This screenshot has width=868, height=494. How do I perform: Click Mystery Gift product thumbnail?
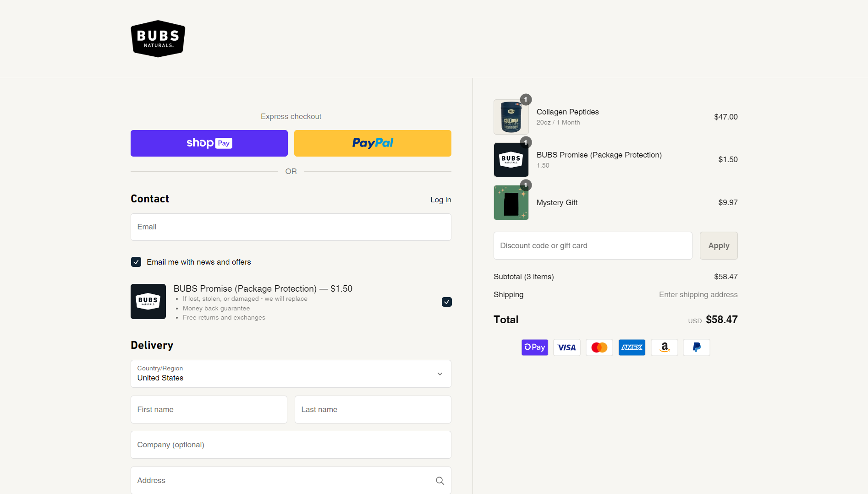(x=511, y=202)
